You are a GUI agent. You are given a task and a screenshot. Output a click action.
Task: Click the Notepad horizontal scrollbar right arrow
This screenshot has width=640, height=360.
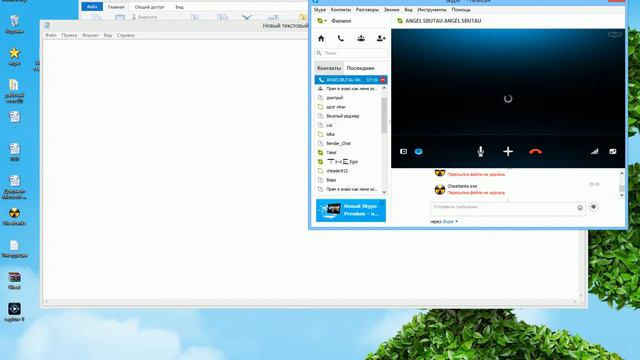point(575,302)
